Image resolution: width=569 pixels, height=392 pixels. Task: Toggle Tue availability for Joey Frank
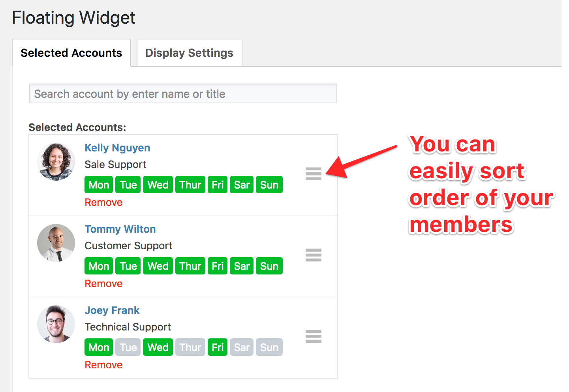tap(128, 347)
